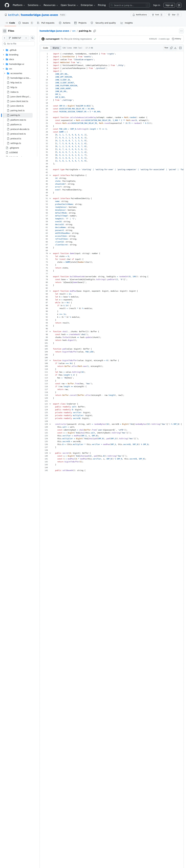Click the back arrow beside the branch selector
The width and height of the screenshot is (186, 868).
pos(4,38)
